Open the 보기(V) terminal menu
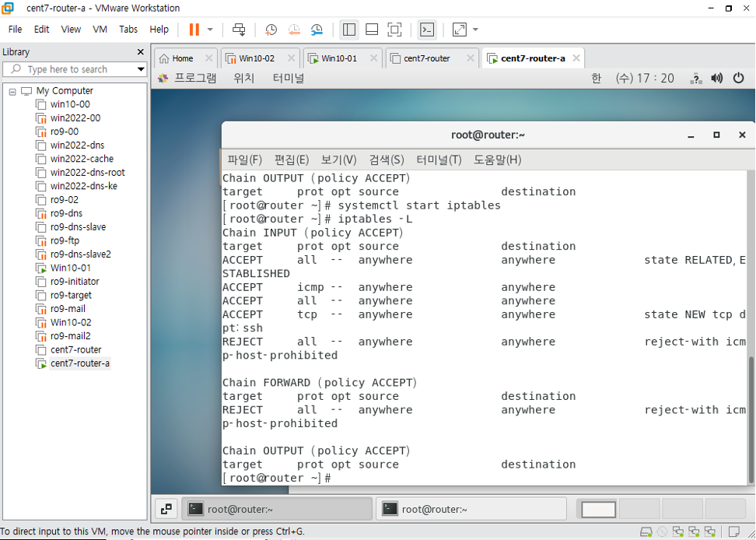 point(339,160)
